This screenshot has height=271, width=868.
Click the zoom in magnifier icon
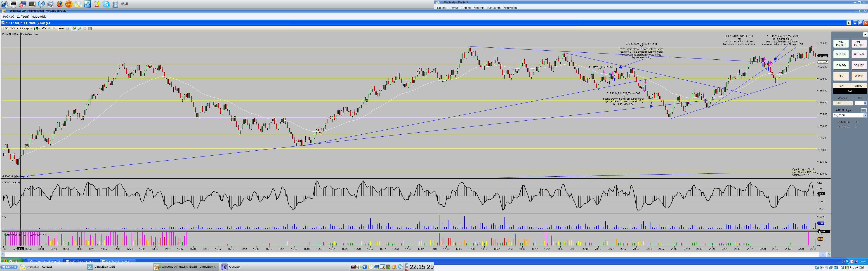tap(50, 29)
